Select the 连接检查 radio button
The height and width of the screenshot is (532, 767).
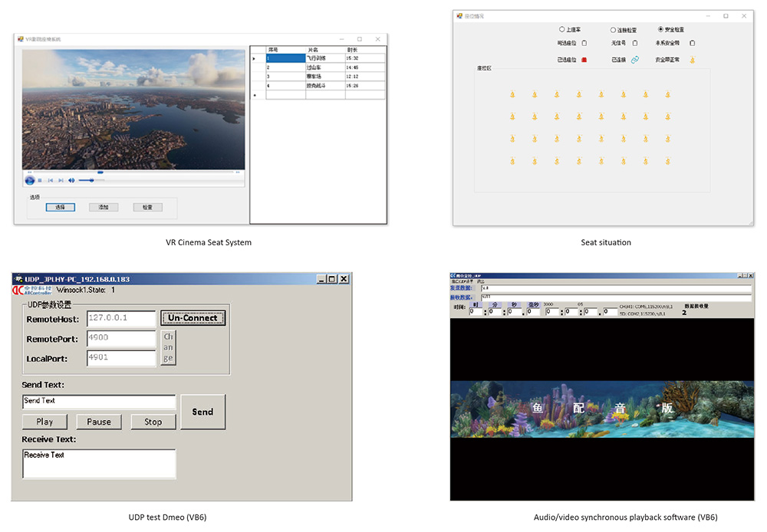click(613, 30)
